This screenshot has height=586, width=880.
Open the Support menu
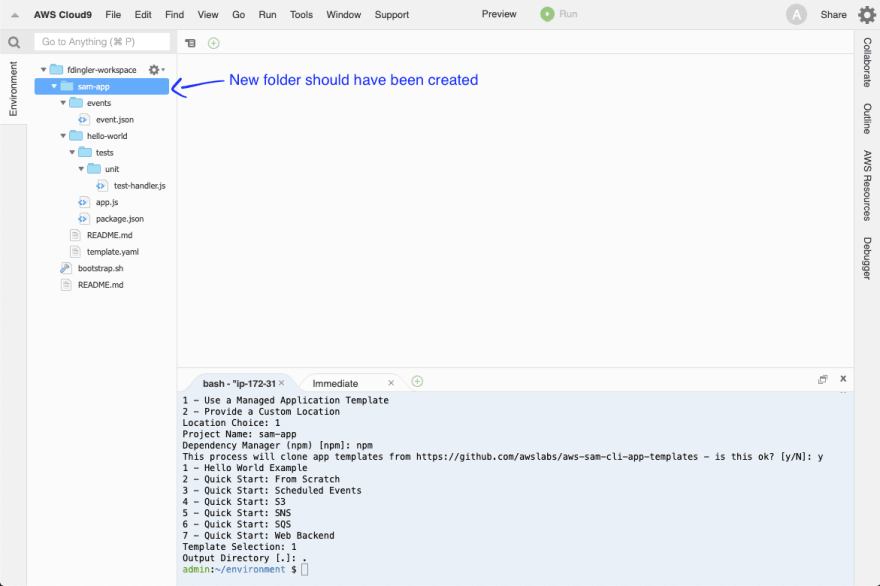392,15
